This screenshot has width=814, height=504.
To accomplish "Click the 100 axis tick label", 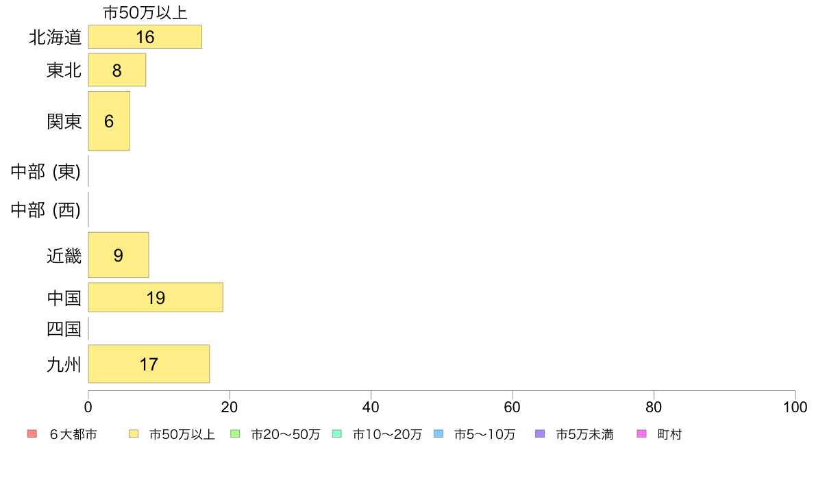I will pos(795,407).
